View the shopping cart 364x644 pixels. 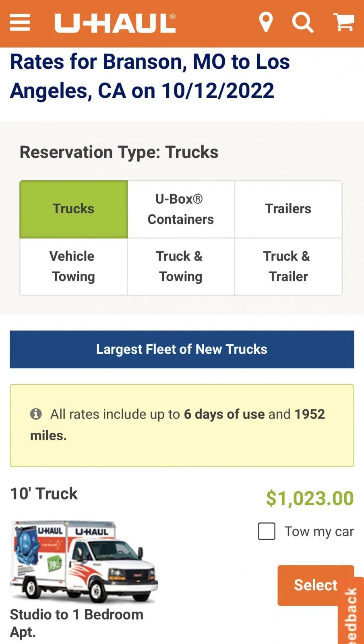(343, 22)
